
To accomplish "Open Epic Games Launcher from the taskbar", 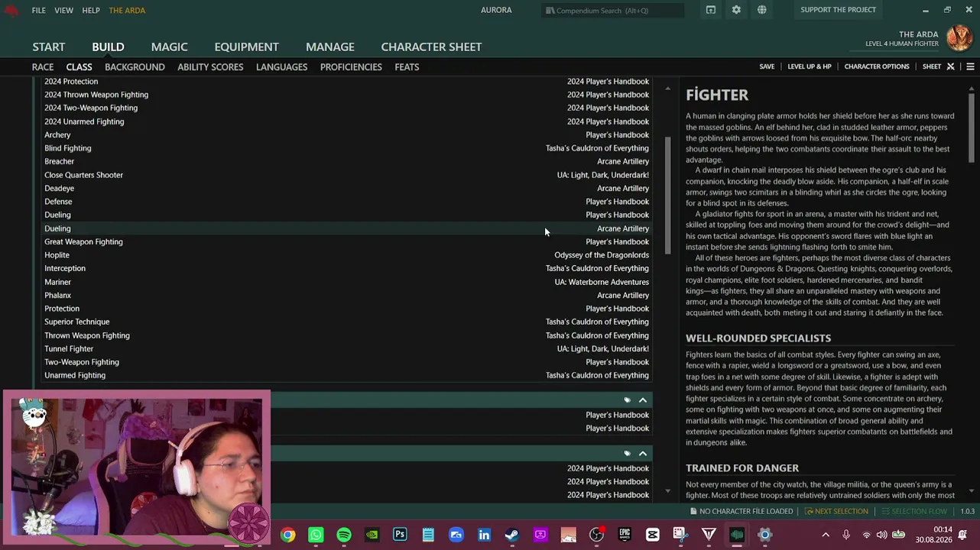I will click(625, 535).
